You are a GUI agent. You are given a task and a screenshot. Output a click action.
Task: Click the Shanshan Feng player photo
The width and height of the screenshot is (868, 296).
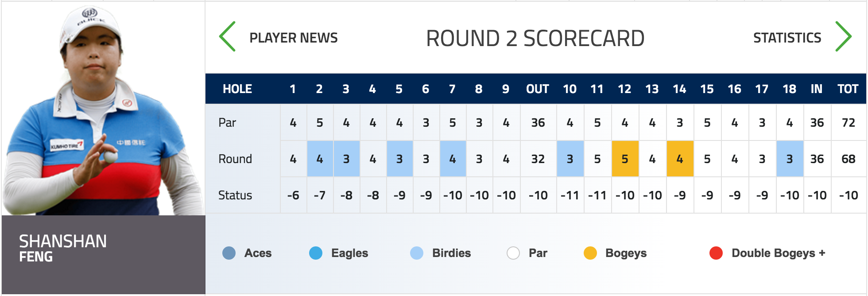coord(103,109)
